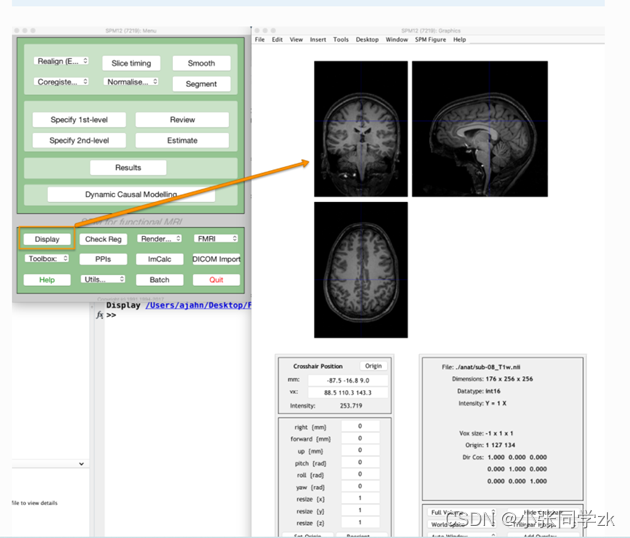Click the Results button
The height and width of the screenshot is (538, 630).
coord(128,168)
